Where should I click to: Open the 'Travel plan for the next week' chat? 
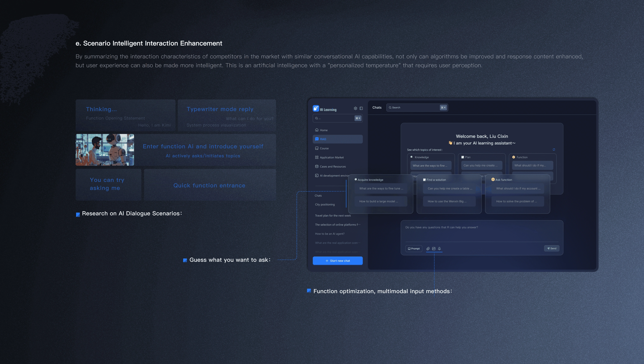pos(333,216)
